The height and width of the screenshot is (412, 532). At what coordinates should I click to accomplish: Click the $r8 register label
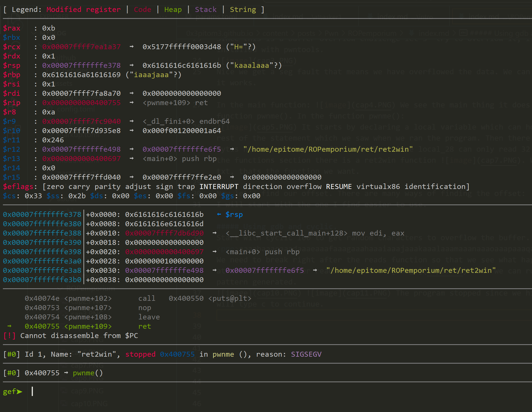pyautogui.click(x=10, y=112)
